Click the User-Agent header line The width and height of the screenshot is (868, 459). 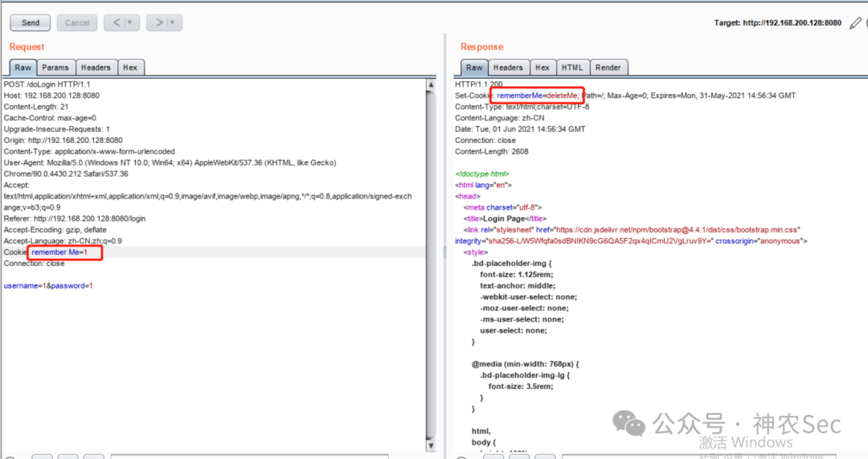click(170, 168)
